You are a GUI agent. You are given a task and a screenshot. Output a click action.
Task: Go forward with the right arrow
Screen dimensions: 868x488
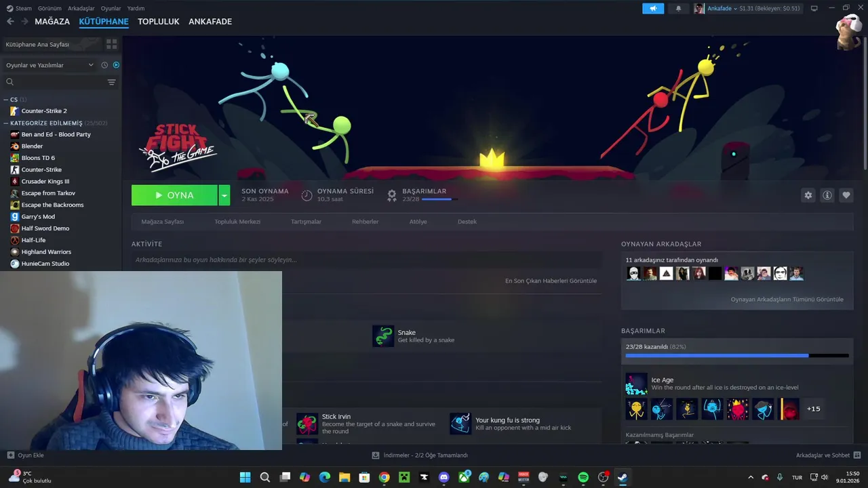coord(24,22)
